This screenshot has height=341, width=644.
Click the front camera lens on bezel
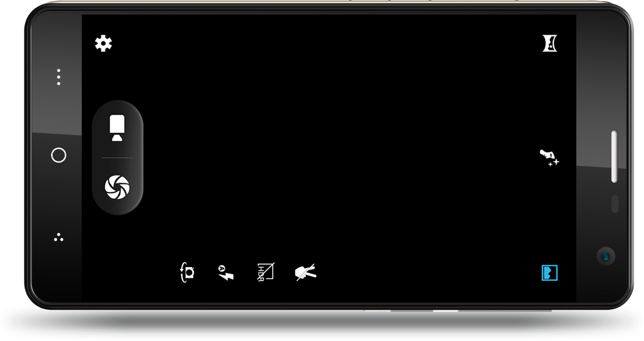coord(605,256)
